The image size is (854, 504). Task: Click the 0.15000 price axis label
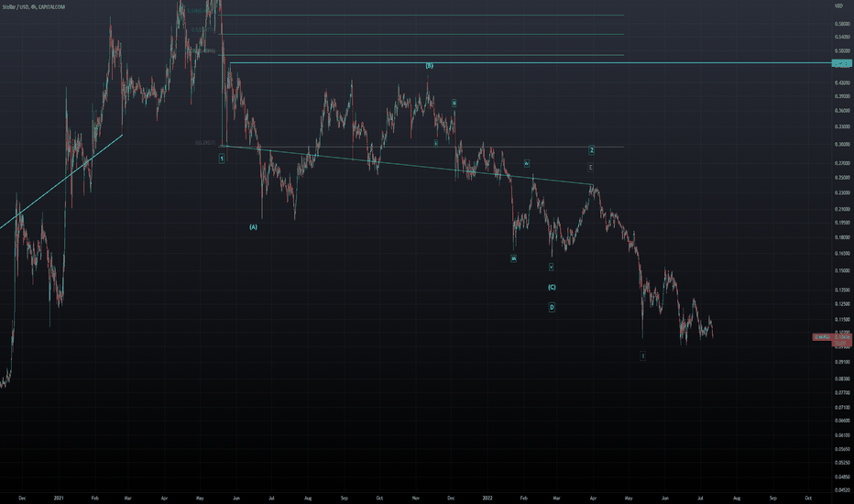[x=843, y=271]
